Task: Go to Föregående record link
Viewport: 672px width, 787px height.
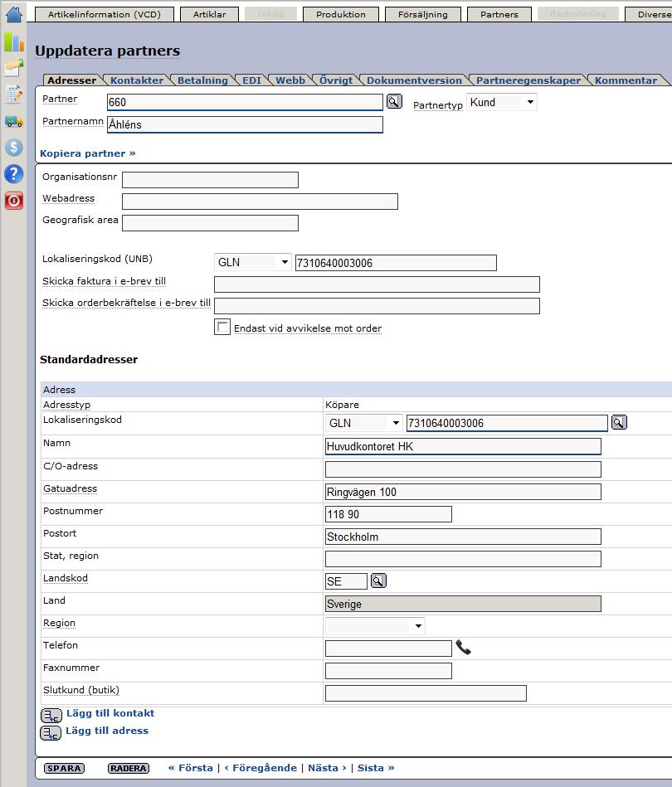Action: point(261,768)
